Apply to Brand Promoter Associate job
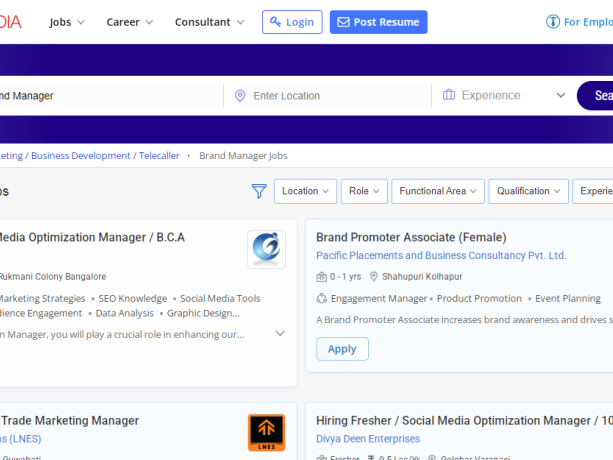Screen dimensions: 613x460 tap(342, 349)
